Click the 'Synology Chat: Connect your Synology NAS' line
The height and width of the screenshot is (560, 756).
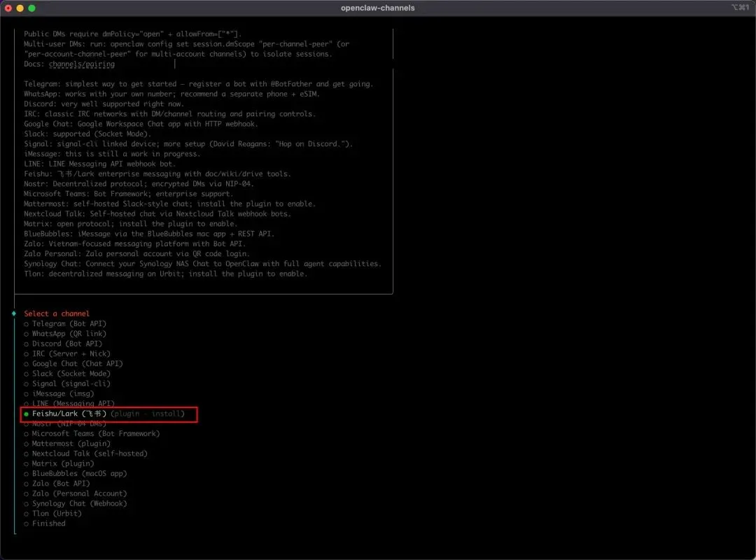[x=203, y=264]
